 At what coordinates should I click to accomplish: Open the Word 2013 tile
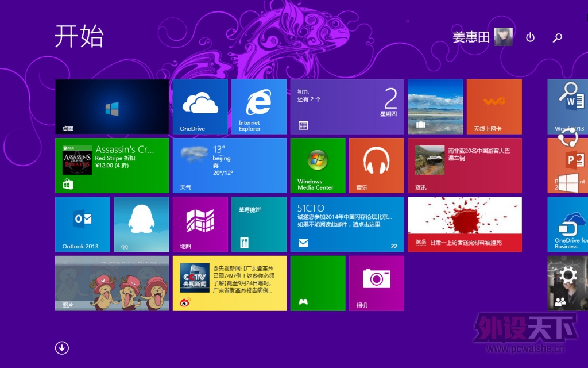pyautogui.click(x=568, y=106)
